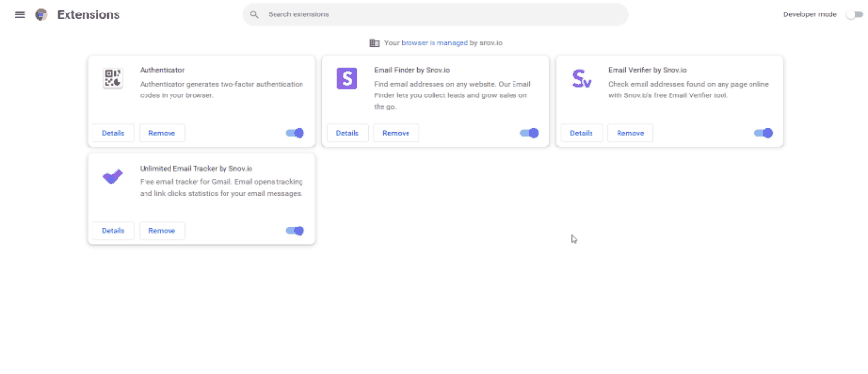Image resolution: width=868 pixels, height=374 pixels.
Task: Click the 'Authenticator' extension name
Action: pyautogui.click(x=162, y=70)
